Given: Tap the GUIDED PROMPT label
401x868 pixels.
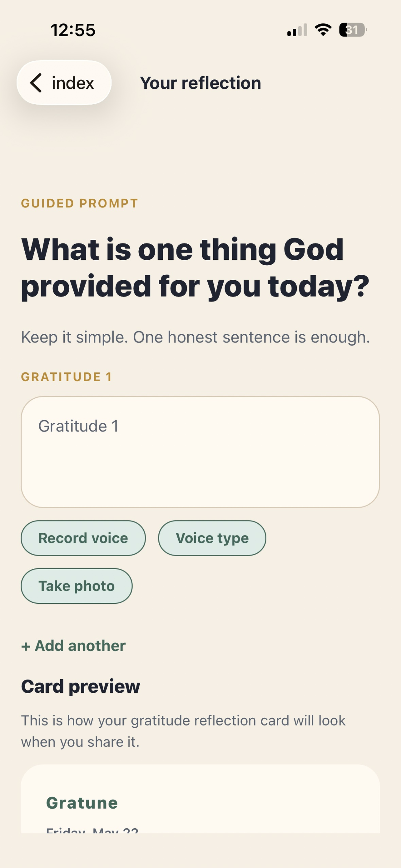Looking at the screenshot, I should tap(79, 203).
